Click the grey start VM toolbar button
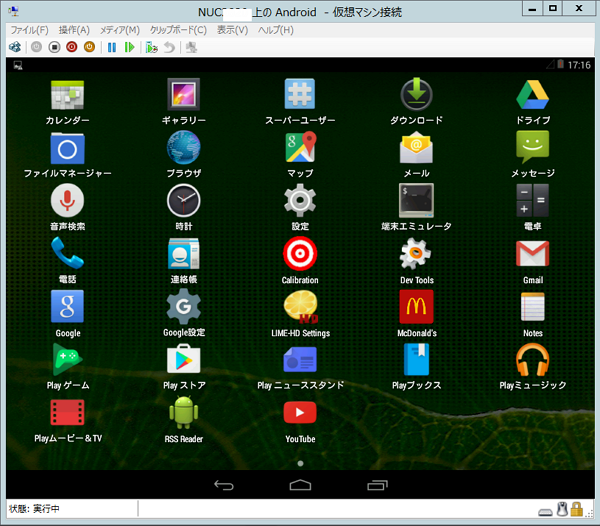 36,47
